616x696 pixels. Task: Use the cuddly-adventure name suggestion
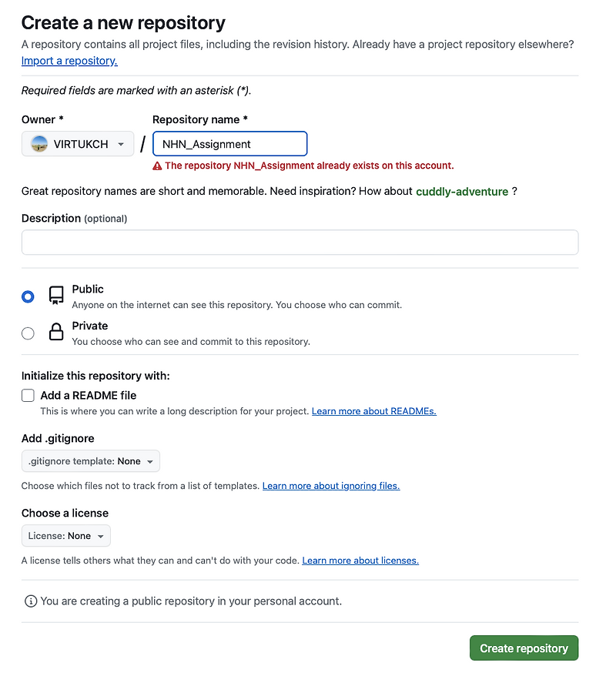coord(462,192)
